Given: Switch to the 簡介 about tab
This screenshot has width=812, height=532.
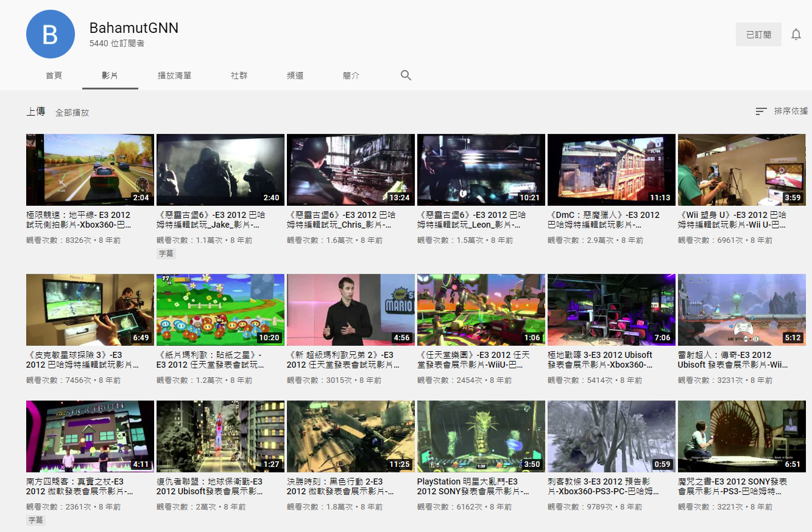Looking at the screenshot, I should (351, 75).
